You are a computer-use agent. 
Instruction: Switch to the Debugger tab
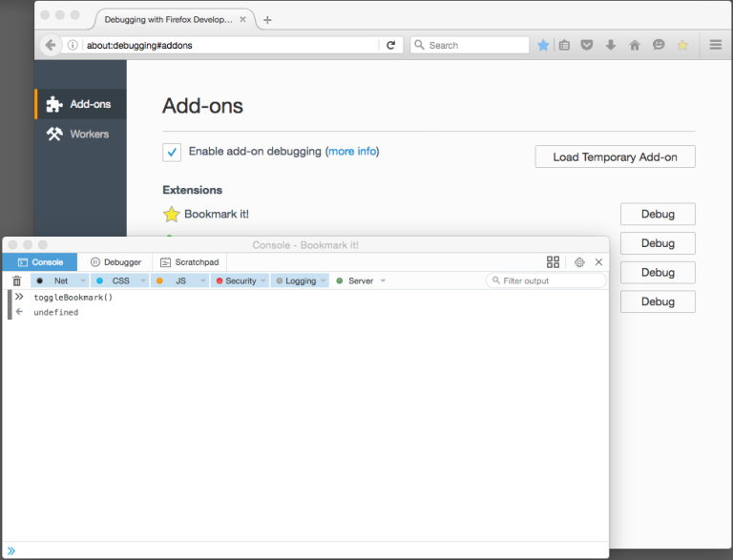[x=115, y=262]
